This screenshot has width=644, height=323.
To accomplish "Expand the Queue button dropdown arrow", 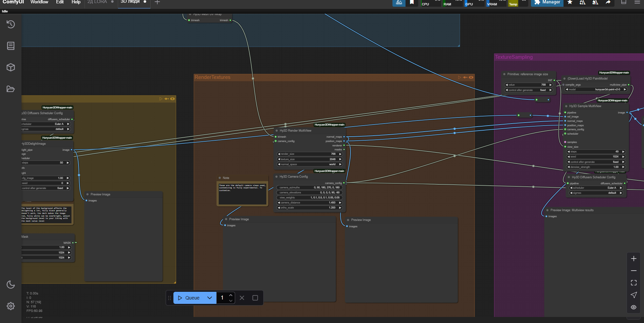I will pos(210,298).
